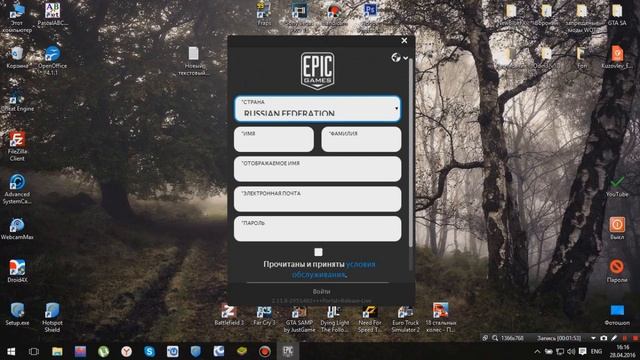Click the red record taskbar icon
Screen dimensions: 640x360
click(264, 351)
